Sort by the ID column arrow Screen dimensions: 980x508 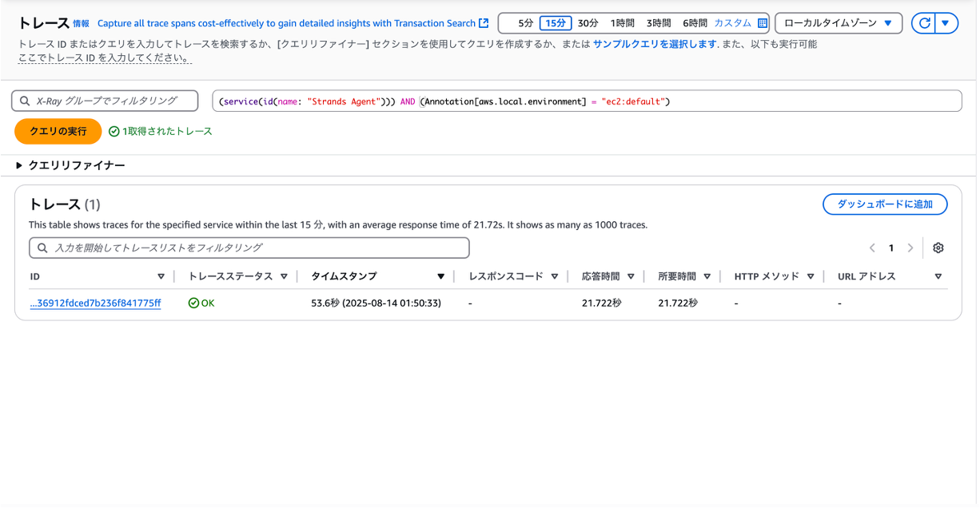[x=161, y=276]
